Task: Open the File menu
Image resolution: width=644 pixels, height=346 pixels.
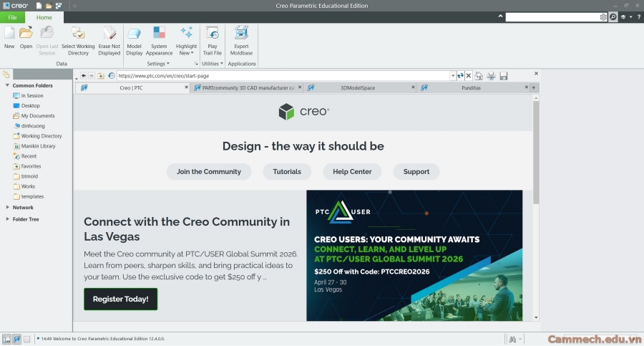Action: (12, 17)
